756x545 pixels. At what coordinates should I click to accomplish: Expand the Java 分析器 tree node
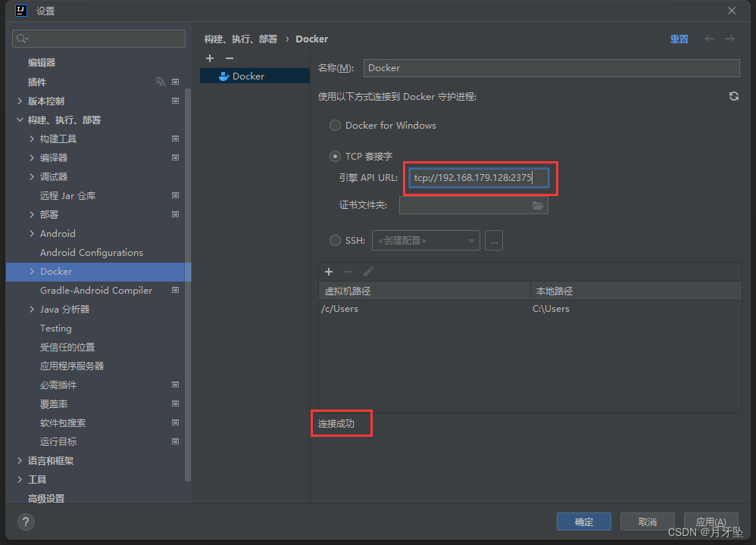tap(32, 309)
